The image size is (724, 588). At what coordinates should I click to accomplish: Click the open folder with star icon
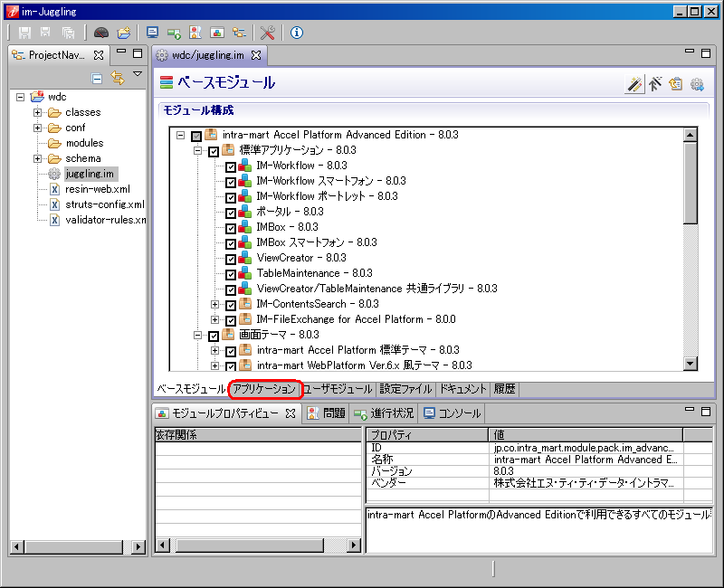pyautogui.click(x=124, y=33)
